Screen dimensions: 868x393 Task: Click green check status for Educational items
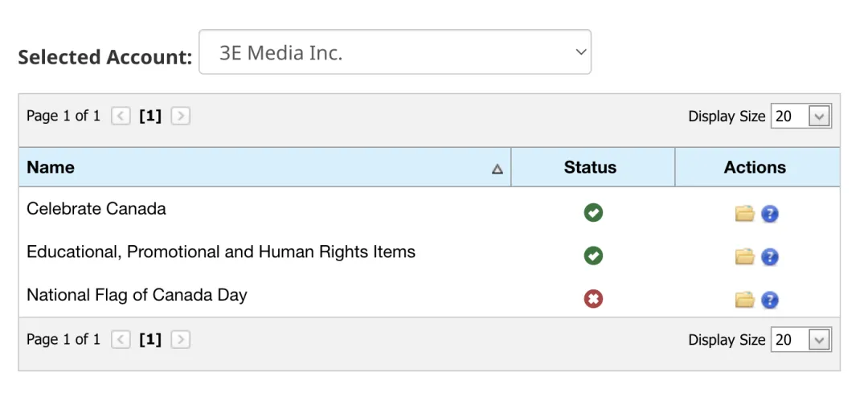[x=593, y=256]
